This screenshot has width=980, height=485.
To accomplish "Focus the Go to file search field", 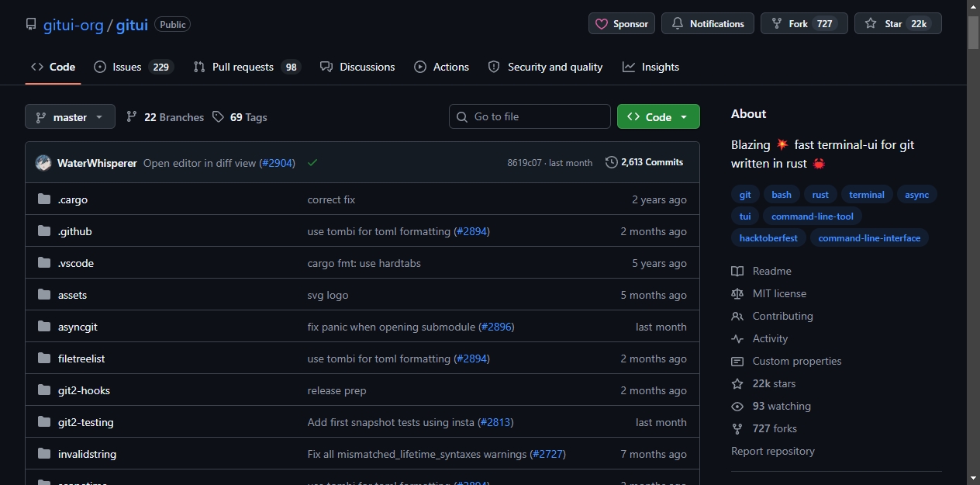I will (x=530, y=116).
